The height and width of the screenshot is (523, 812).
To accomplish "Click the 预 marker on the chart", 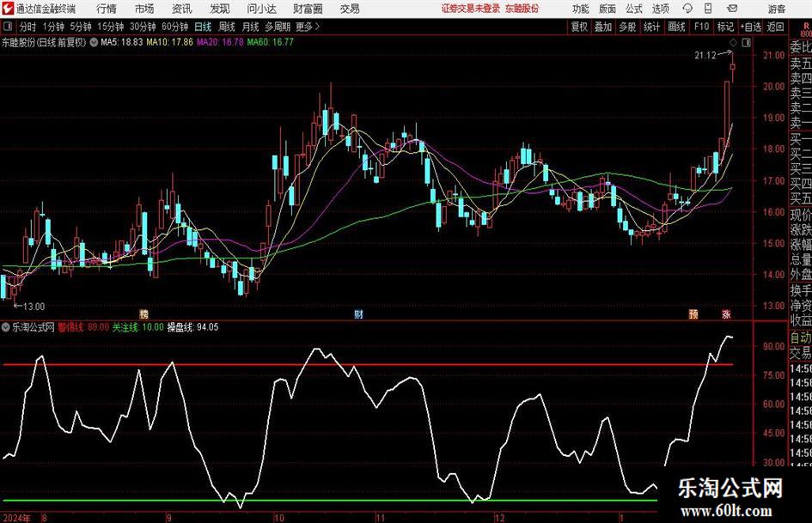I will (x=693, y=313).
